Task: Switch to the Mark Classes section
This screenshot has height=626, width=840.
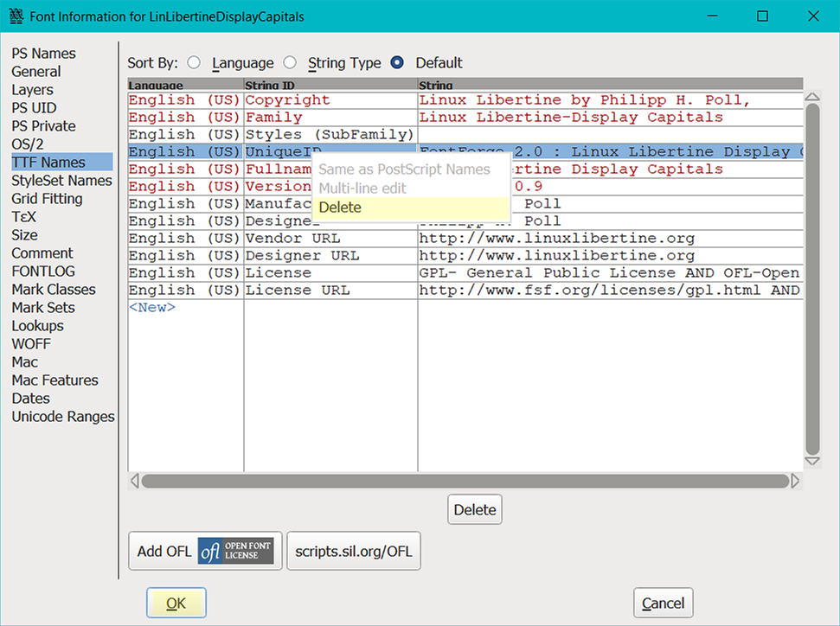Action: (x=54, y=290)
